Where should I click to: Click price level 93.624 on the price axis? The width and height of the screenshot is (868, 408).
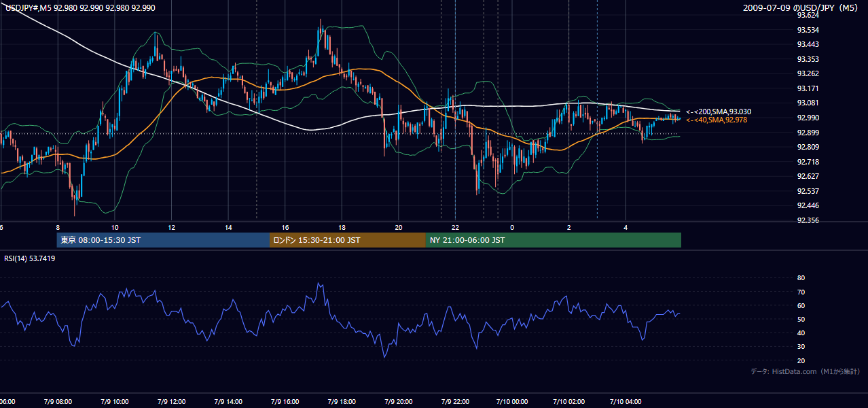click(x=808, y=15)
